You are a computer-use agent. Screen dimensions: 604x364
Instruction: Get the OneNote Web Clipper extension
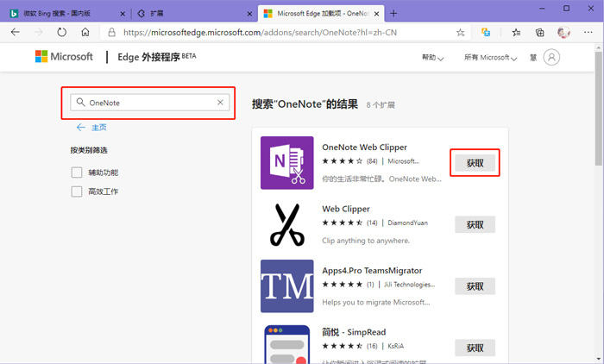475,163
